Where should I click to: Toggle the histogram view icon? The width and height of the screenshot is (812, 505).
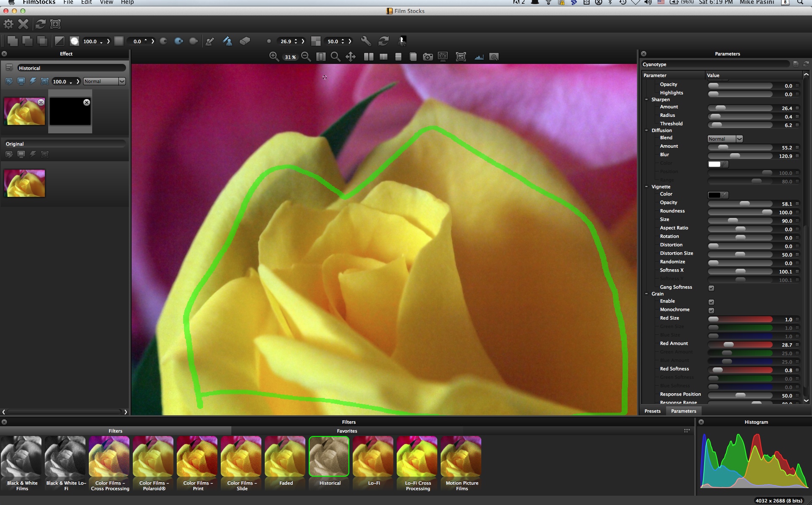[x=479, y=57]
